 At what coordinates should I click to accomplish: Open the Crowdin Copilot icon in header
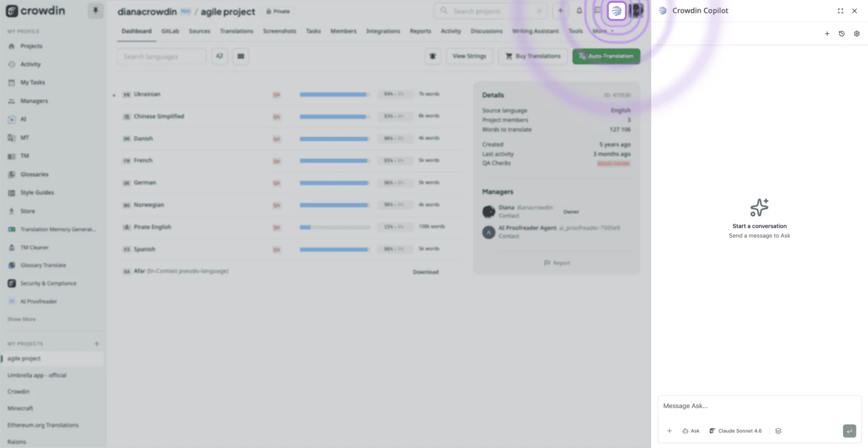click(616, 11)
